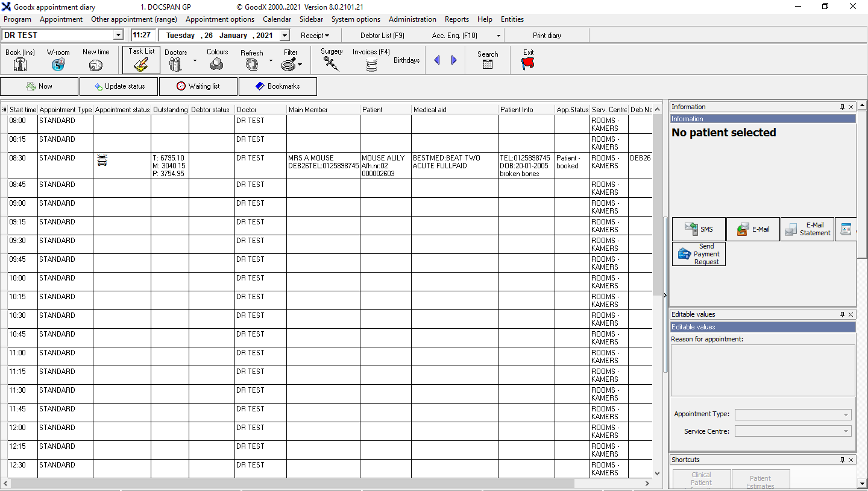
Task: Open the Appointment options menu
Action: pyautogui.click(x=220, y=19)
